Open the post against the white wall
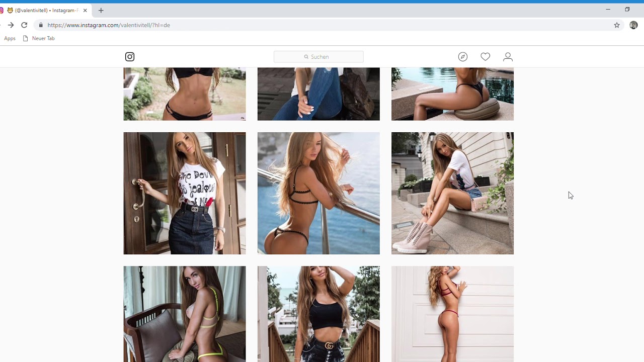 coord(452,314)
